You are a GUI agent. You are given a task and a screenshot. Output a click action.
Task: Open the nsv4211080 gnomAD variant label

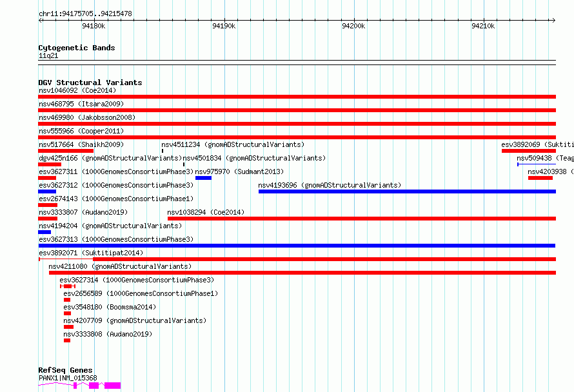(x=120, y=266)
